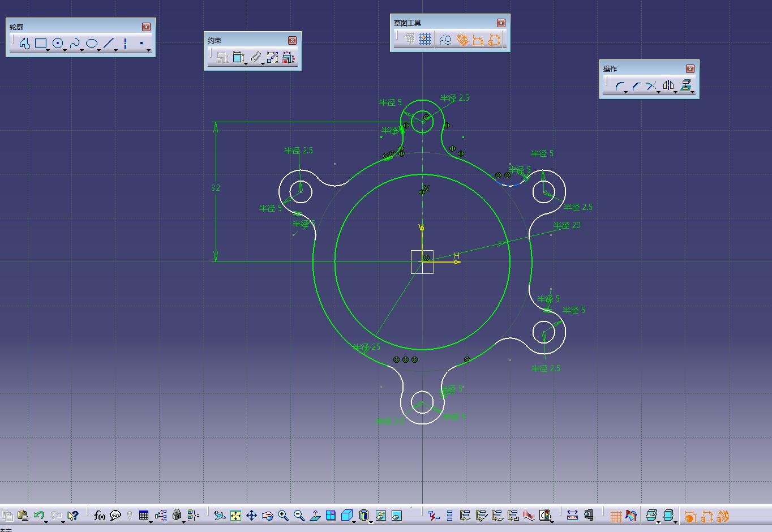Open the spline tool sub-menu arrow
This screenshot has width=772, height=532.
click(83, 50)
